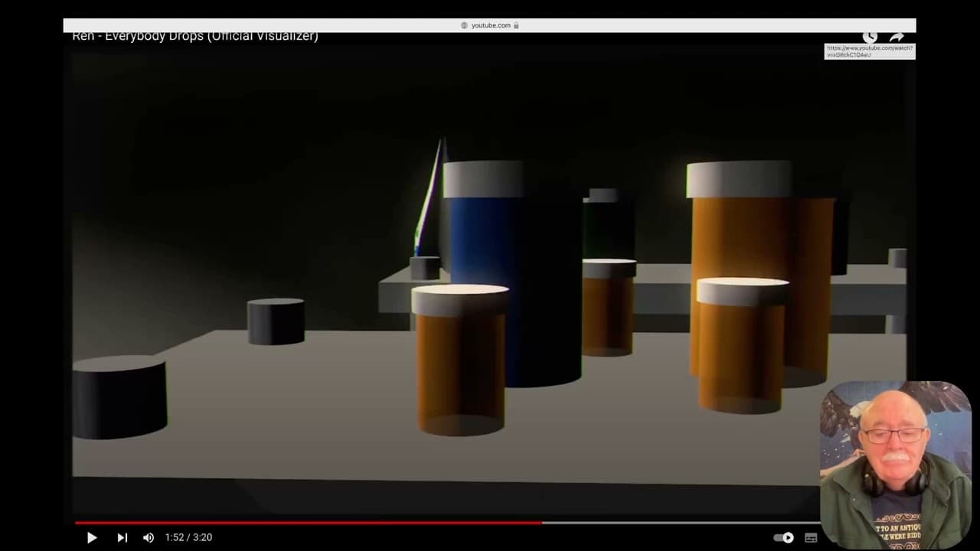The width and height of the screenshot is (980, 551).
Task: Click the tall orange bottle on the right
Action: point(739,230)
